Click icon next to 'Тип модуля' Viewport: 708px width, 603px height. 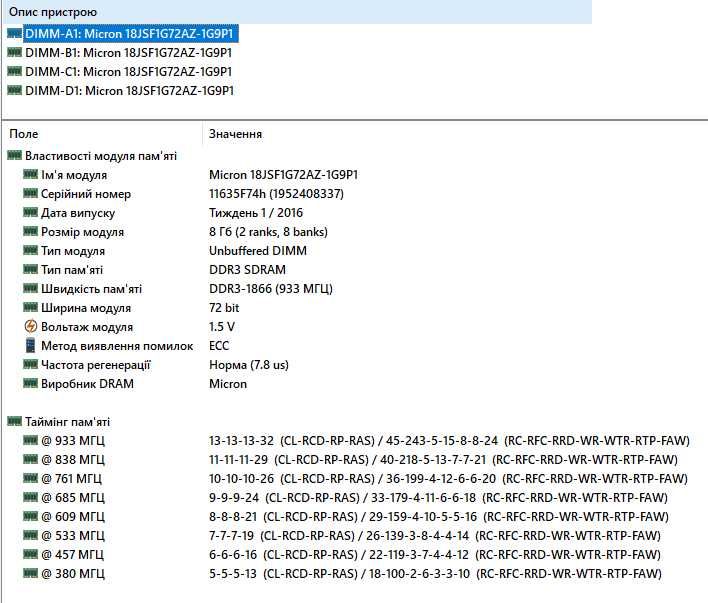(x=30, y=250)
